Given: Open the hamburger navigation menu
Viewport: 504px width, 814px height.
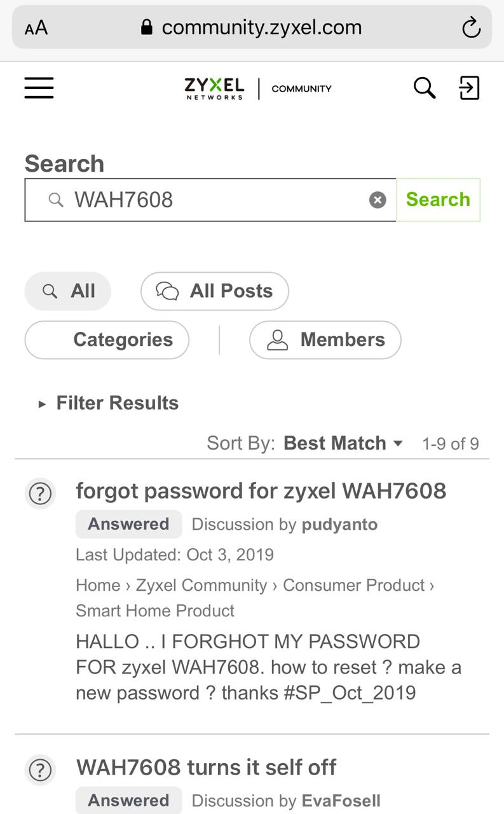Looking at the screenshot, I should click(39, 88).
